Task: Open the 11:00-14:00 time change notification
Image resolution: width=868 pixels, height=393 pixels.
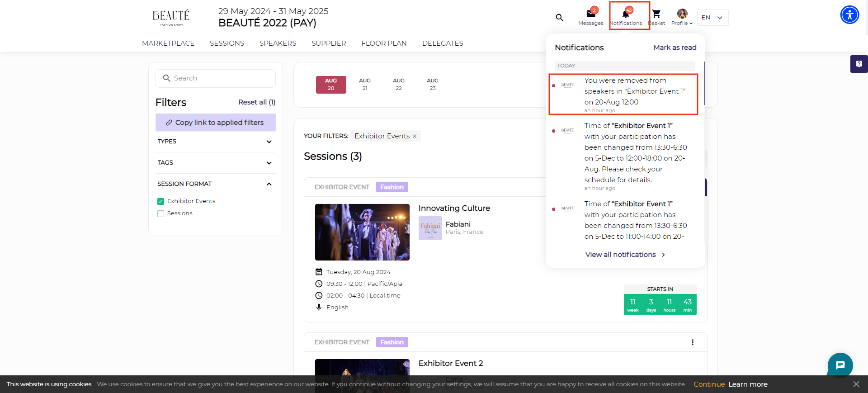Action: 623,220
